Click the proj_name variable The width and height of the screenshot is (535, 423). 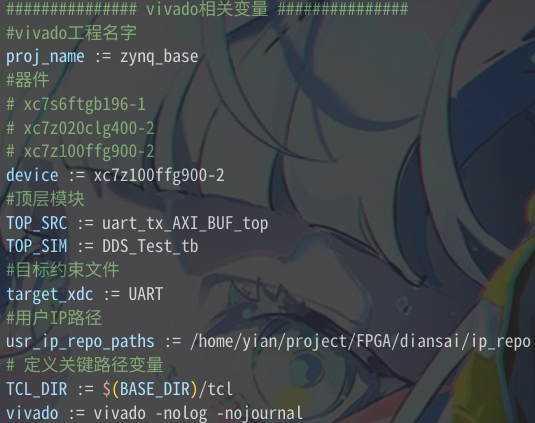pos(45,57)
